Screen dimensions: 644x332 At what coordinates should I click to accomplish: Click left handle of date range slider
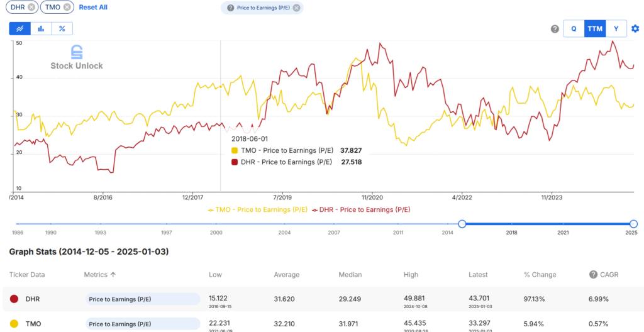click(462, 224)
